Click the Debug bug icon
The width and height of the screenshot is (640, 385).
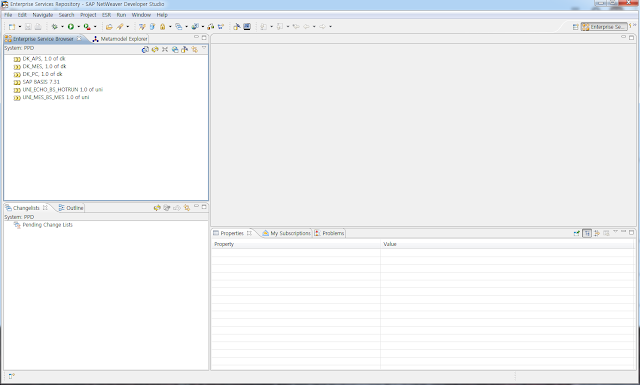[55, 27]
